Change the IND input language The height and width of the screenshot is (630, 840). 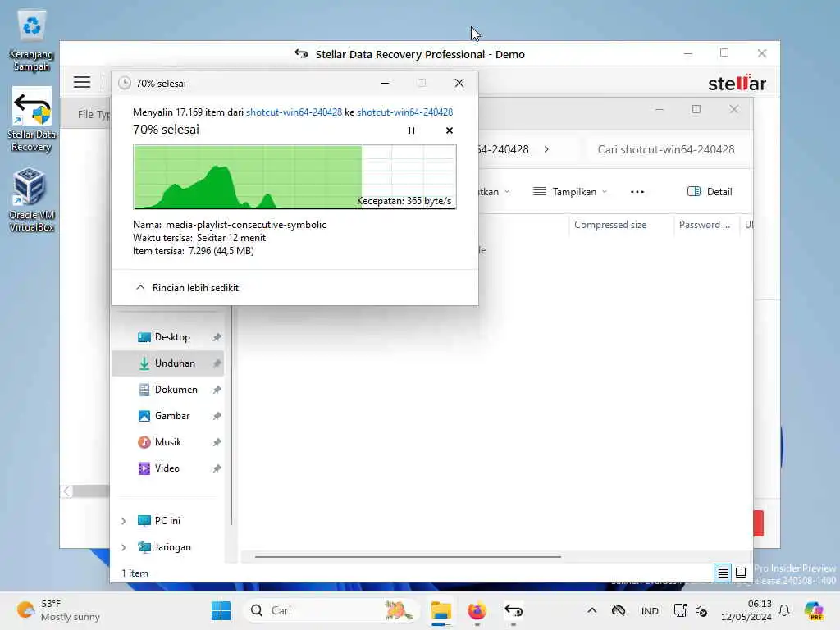(650, 611)
